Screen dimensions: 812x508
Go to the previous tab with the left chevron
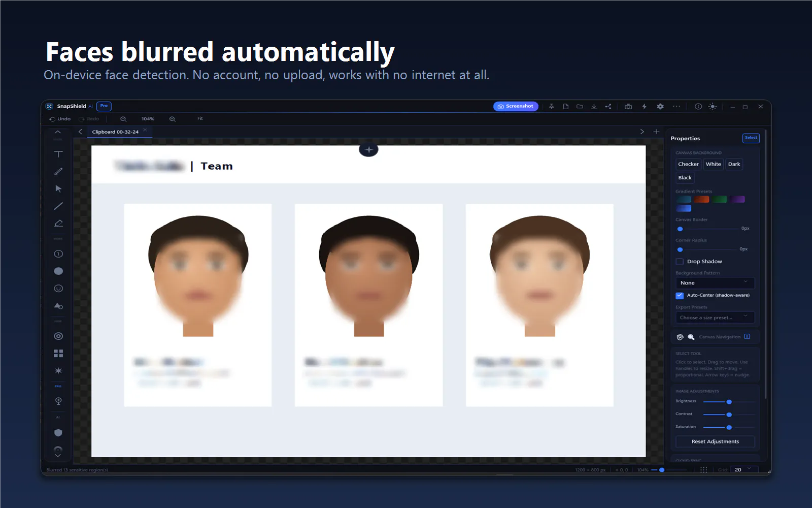(x=80, y=132)
